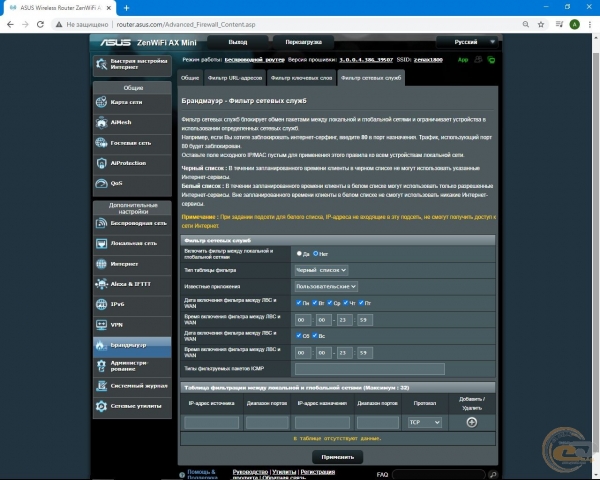600x480 pixels.
Task: Toggle the Friday (Пт) checkbox
Action: pos(361,303)
